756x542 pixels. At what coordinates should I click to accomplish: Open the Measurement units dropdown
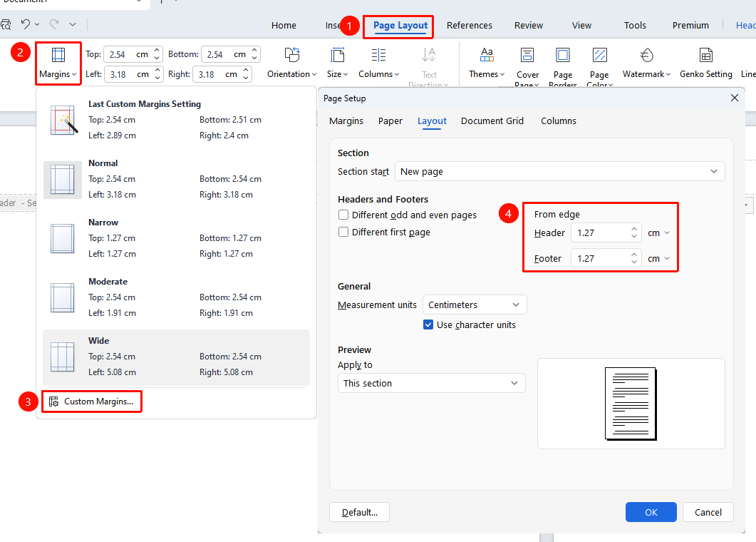coord(475,305)
